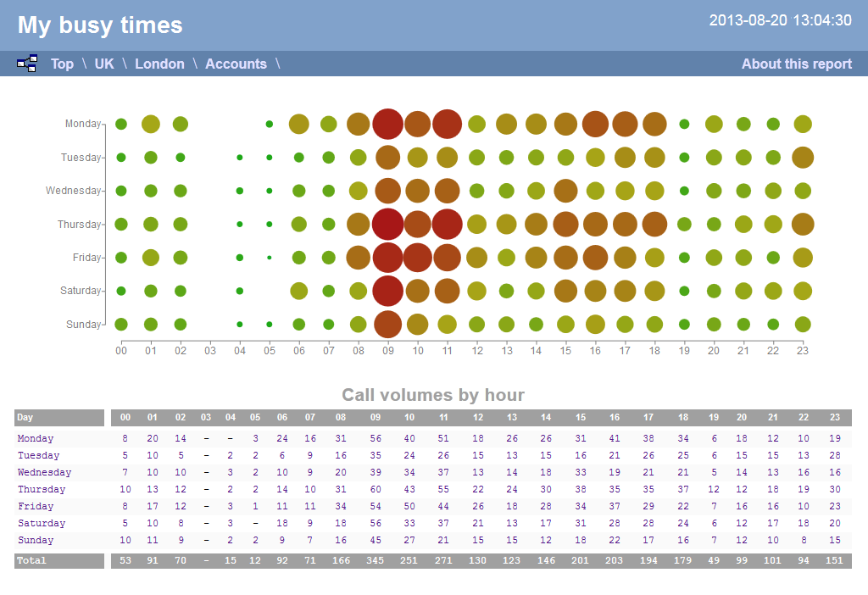This screenshot has height=595, width=868.
Task: Select Saturday's red bubble at hour 09
Action: pos(388,291)
